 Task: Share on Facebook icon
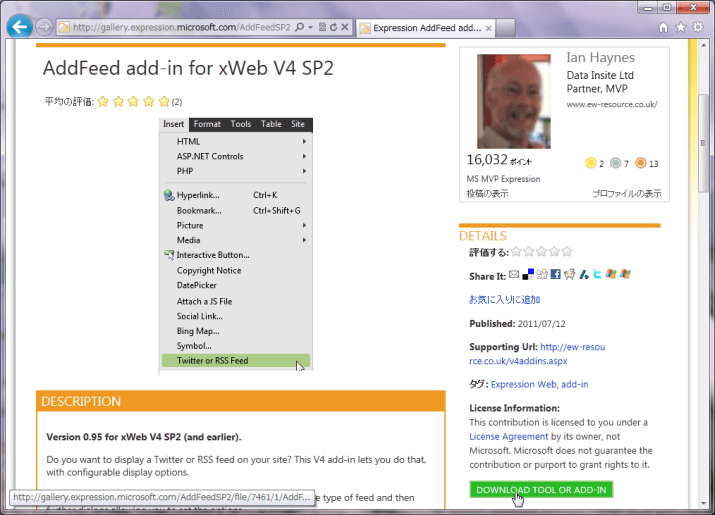tap(555, 274)
